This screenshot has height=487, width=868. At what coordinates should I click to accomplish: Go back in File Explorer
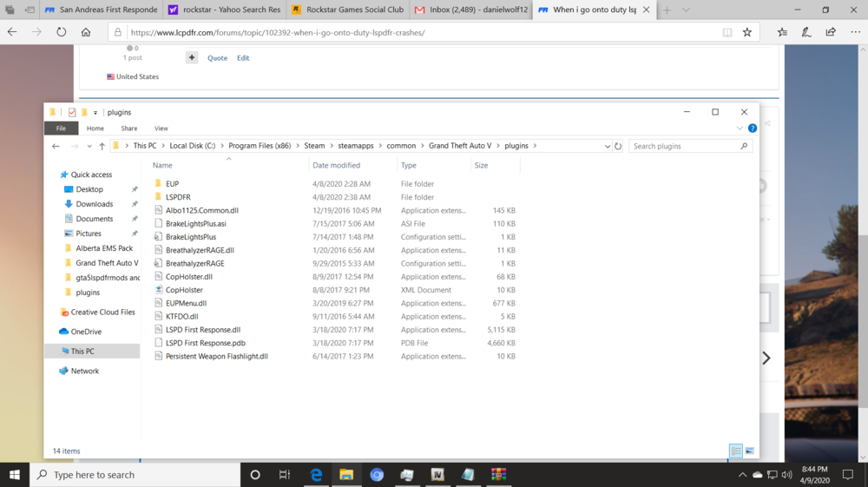(x=56, y=146)
